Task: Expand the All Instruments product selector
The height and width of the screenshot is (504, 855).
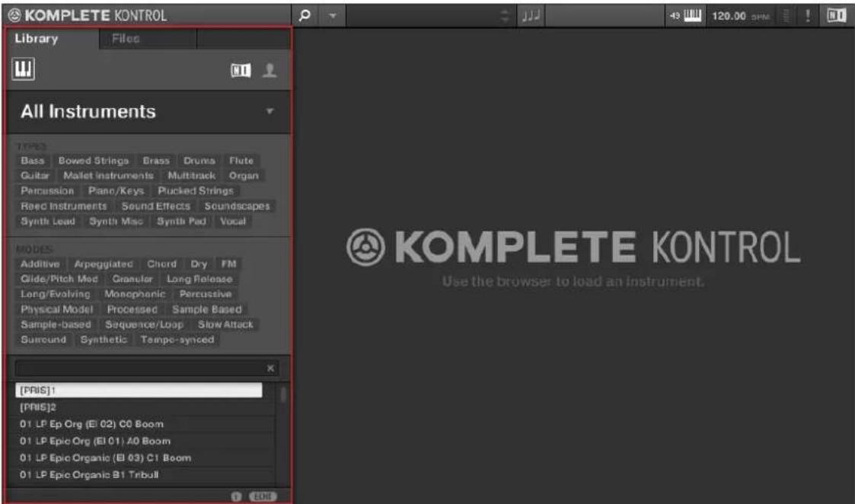Action: tap(148, 111)
